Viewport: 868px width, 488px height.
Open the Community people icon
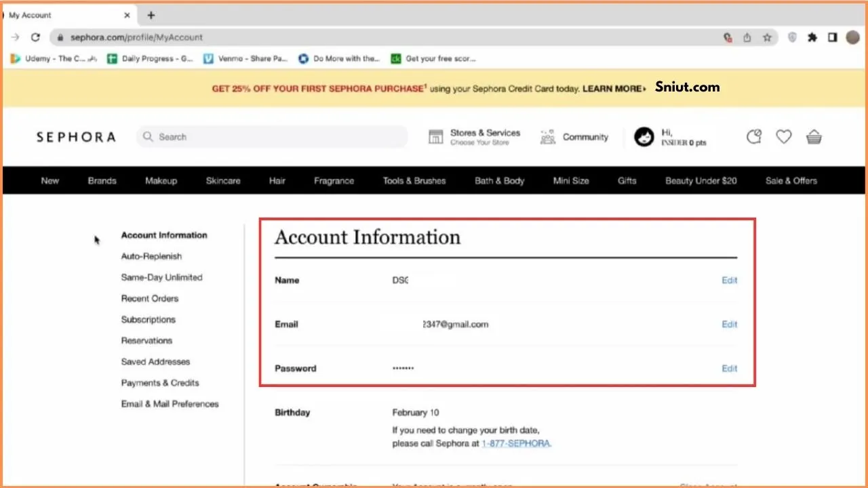(547, 136)
